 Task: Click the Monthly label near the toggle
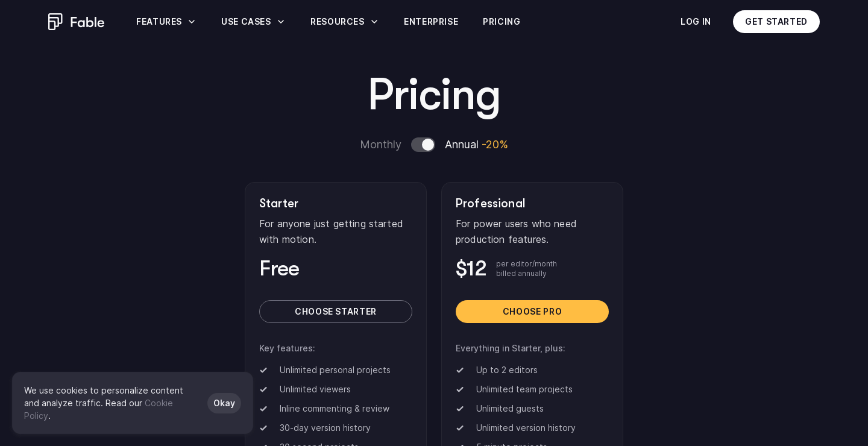[x=380, y=145]
